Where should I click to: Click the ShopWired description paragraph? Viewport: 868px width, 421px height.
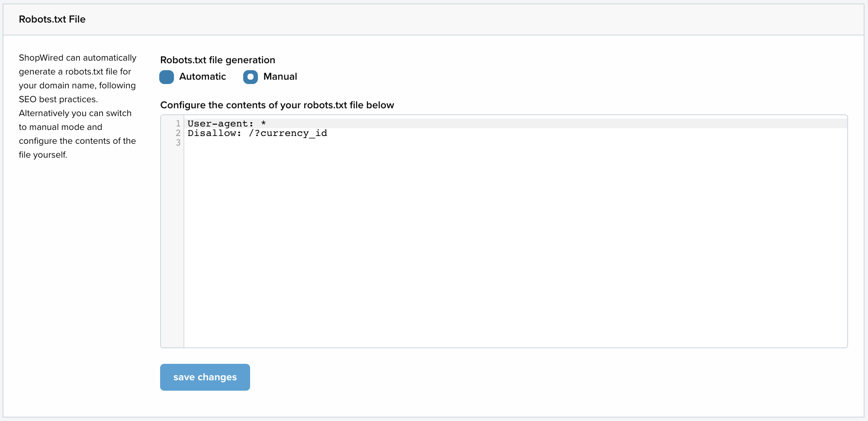click(77, 106)
